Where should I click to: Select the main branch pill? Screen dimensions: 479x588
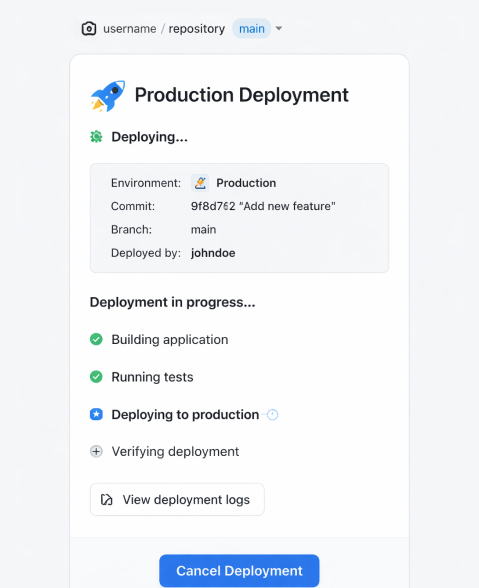[x=252, y=28]
